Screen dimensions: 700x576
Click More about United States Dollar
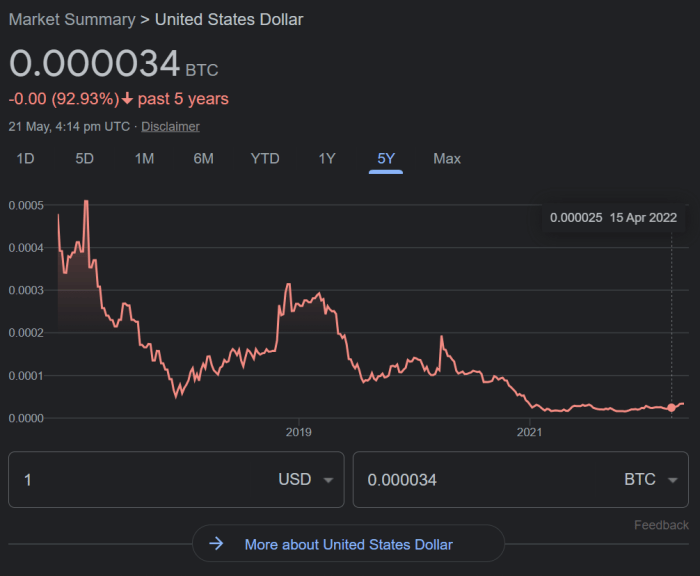point(348,544)
